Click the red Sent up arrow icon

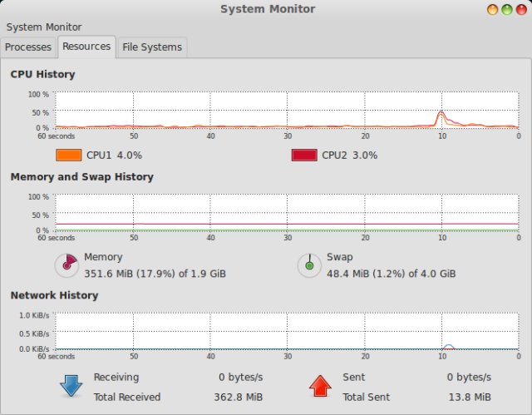click(x=320, y=387)
